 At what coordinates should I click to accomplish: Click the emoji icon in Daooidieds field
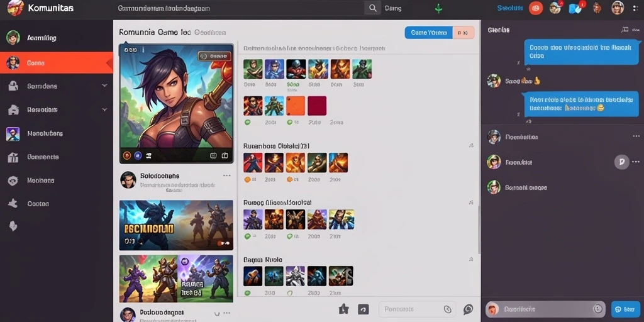click(x=597, y=309)
